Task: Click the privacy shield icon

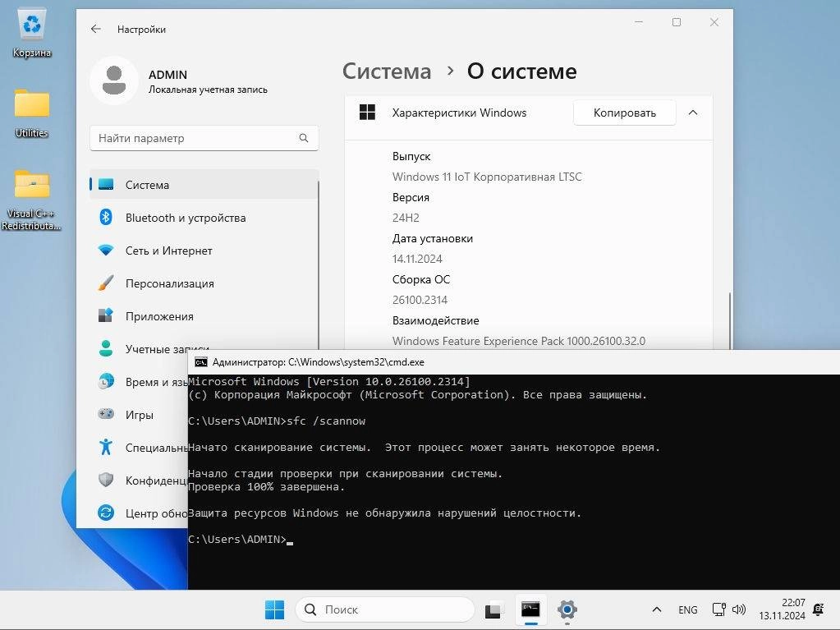Action: tap(106, 480)
